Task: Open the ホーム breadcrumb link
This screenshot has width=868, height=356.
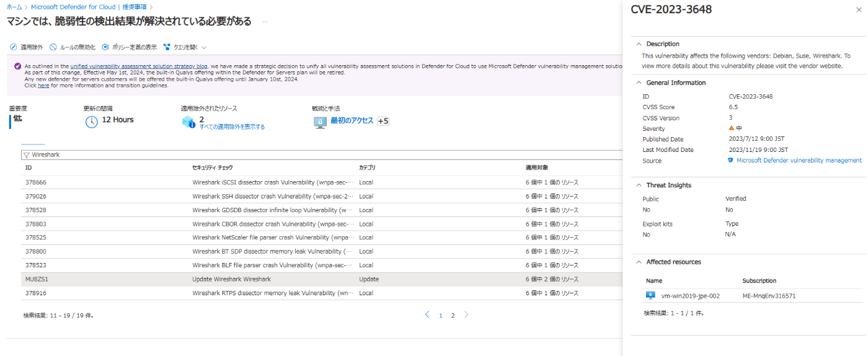Action: click(x=14, y=7)
